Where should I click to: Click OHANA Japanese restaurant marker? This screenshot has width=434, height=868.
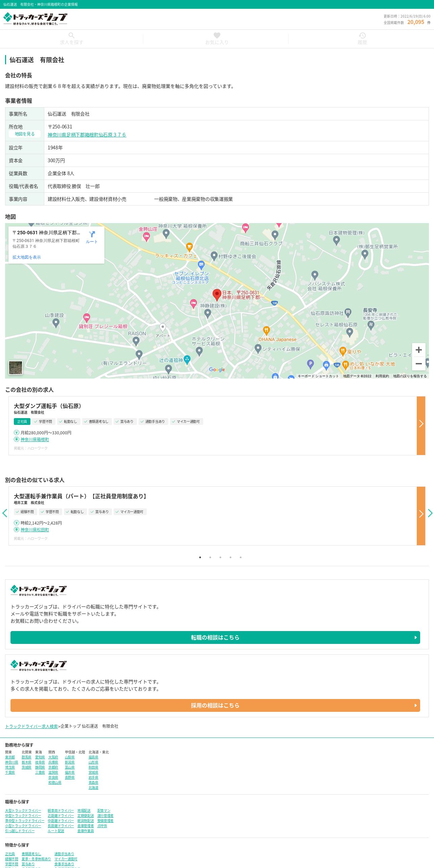[266, 330]
